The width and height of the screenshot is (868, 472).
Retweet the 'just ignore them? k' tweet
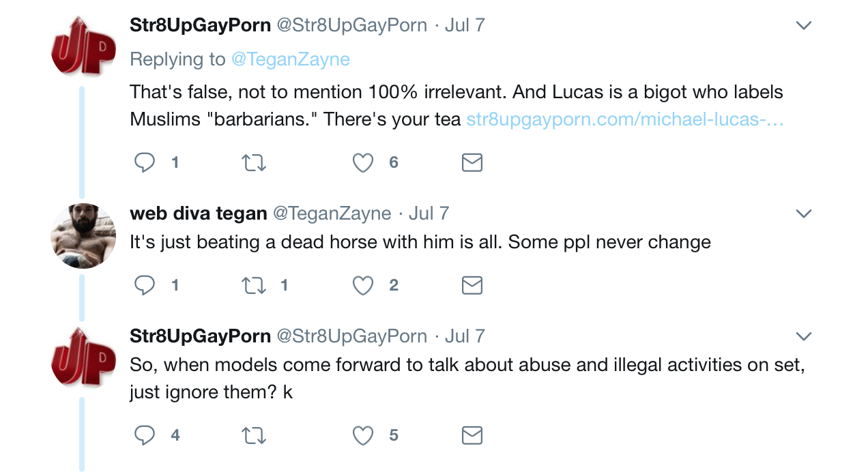[254, 435]
